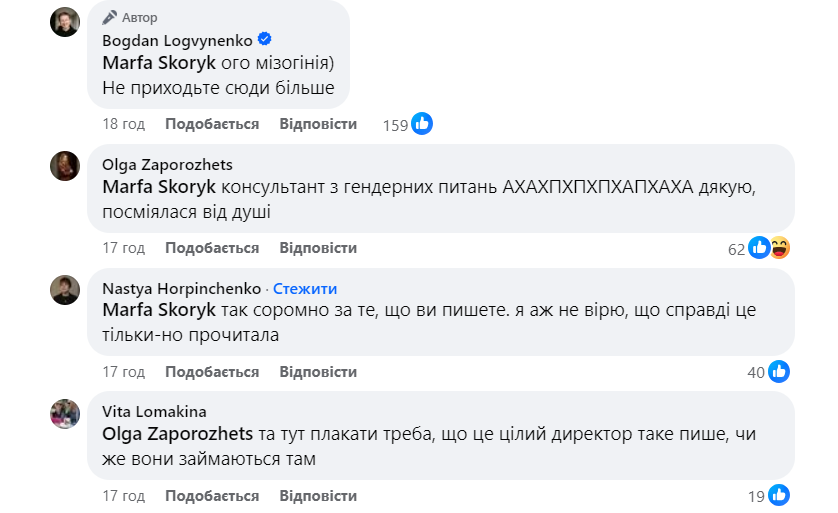
Task: Click the pencil Author badge icon
Action: 110,17
